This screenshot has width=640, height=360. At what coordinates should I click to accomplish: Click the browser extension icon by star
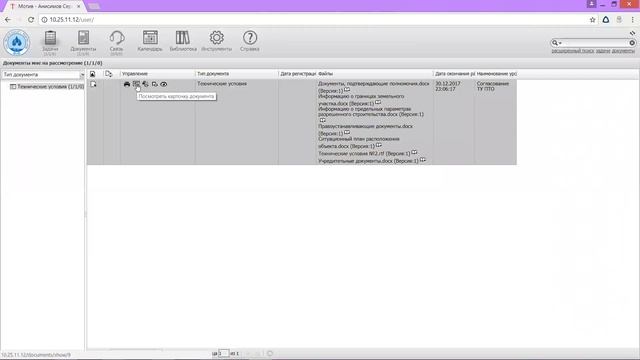pyautogui.click(x=606, y=20)
